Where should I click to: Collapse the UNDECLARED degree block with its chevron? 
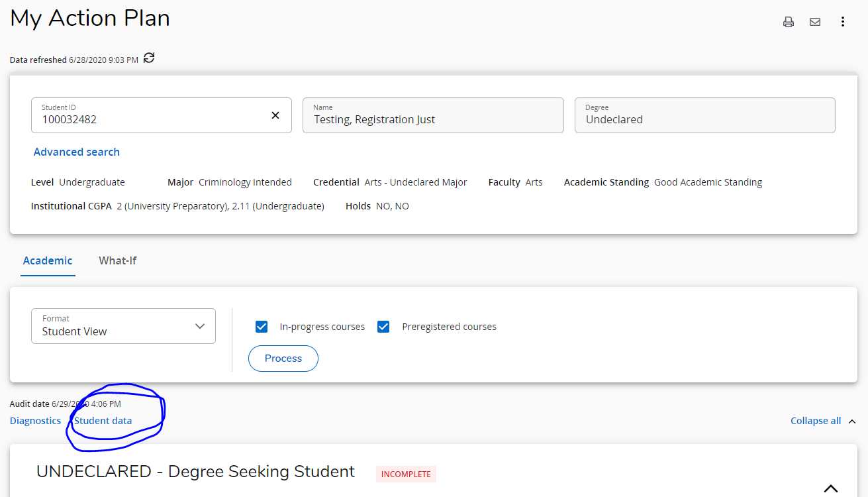(x=830, y=488)
